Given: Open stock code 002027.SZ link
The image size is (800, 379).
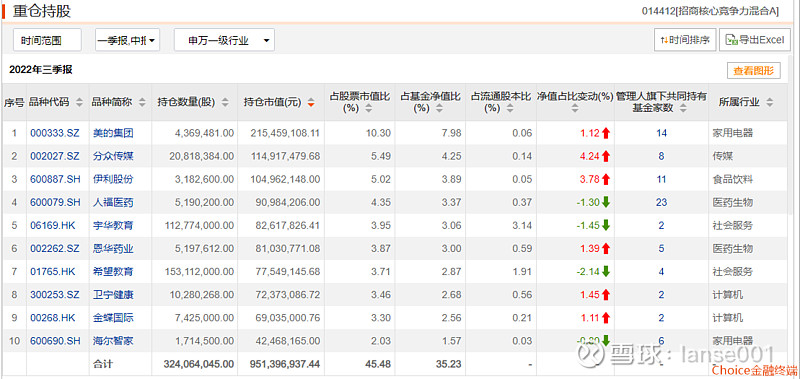Looking at the screenshot, I should (x=55, y=156).
